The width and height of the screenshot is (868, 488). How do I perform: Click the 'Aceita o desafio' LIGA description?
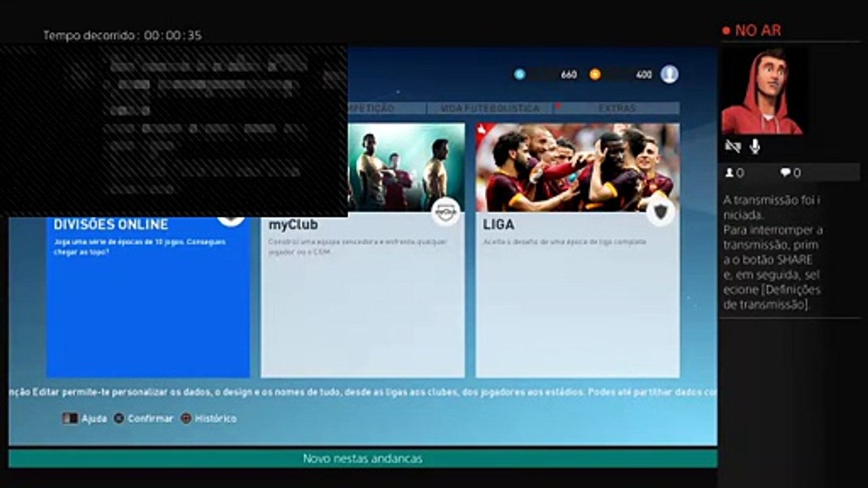pos(564,242)
